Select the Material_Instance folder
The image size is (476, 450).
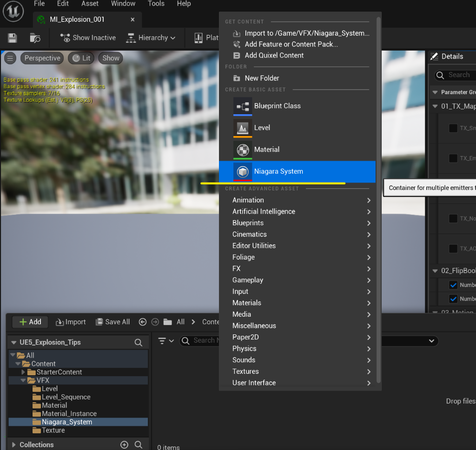click(69, 414)
